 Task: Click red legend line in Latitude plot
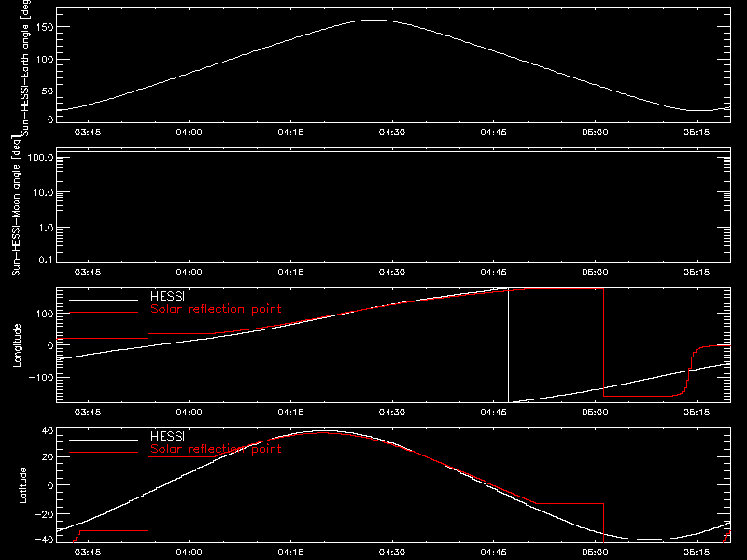[x=104, y=453]
